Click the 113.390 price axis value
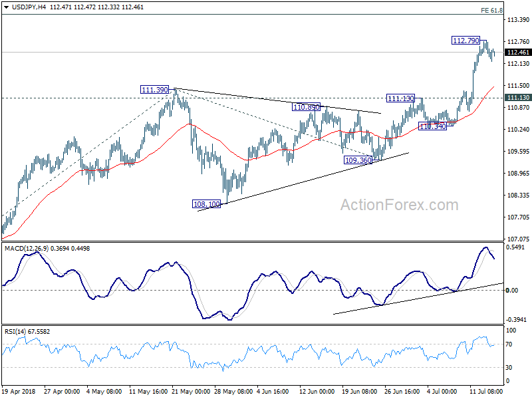532x399 pixels. tap(518, 20)
